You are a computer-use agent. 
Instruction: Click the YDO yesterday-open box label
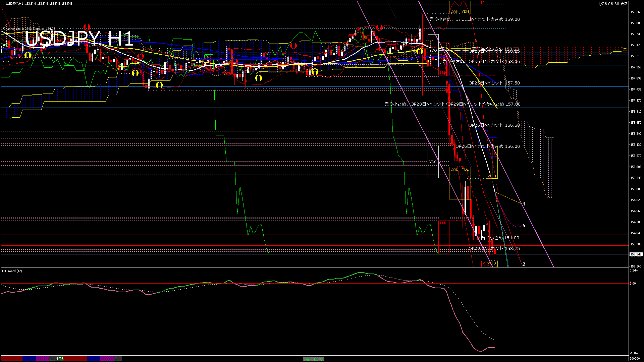coord(433,50)
